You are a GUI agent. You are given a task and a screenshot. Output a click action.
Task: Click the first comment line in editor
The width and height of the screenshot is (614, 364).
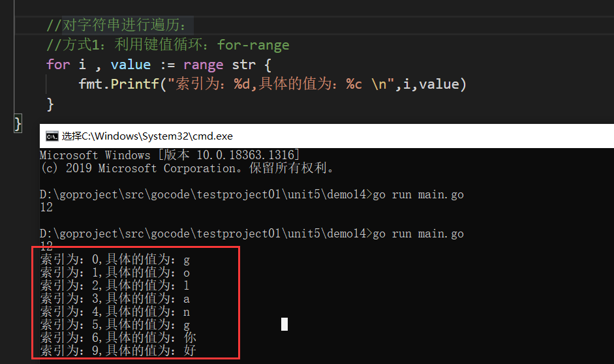coord(116,25)
